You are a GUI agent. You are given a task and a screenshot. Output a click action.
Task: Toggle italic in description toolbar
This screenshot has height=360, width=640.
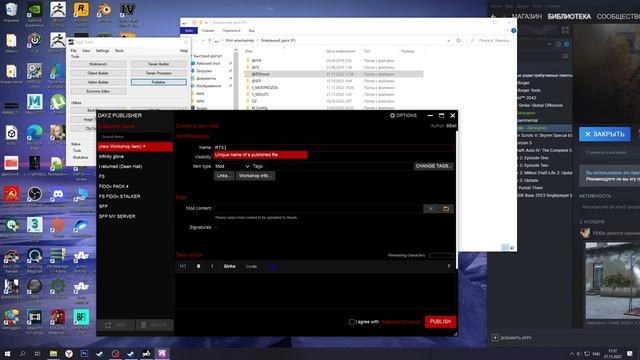click(x=212, y=266)
